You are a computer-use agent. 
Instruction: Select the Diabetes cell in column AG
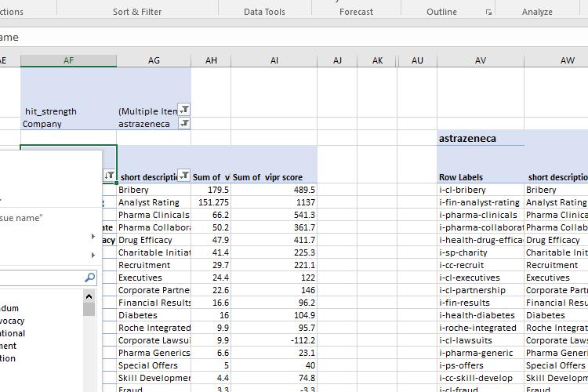[x=154, y=315]
